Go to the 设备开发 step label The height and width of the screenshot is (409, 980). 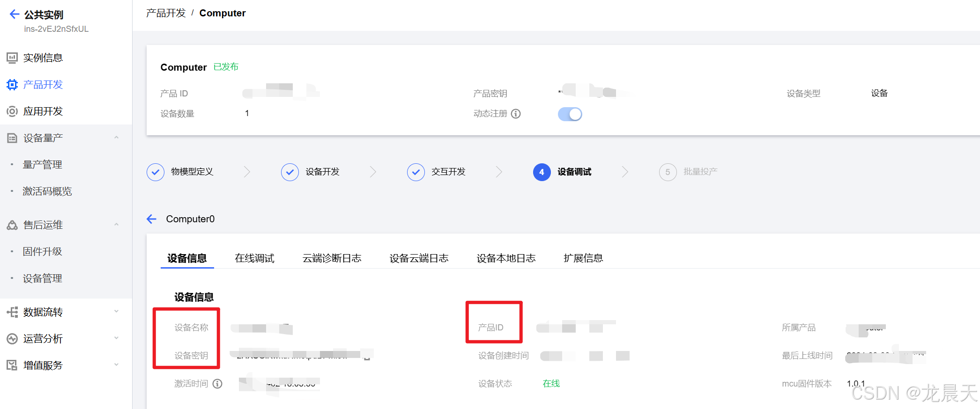(323, 172)
